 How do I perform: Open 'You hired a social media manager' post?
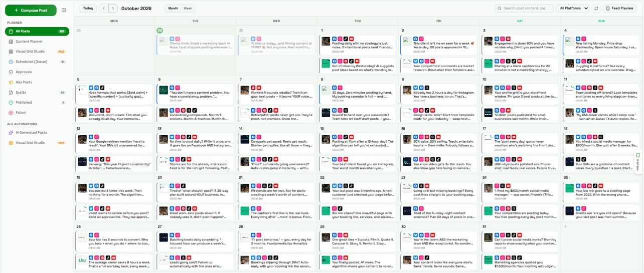pos(601,143)
